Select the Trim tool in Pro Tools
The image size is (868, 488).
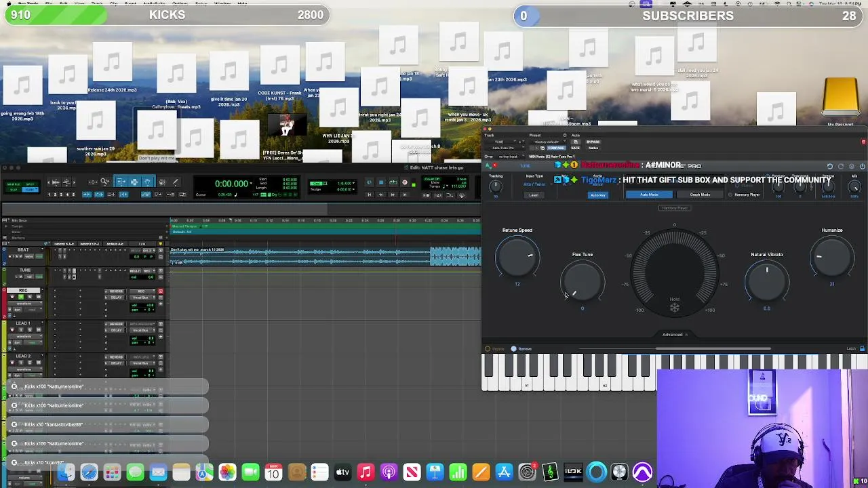pyautogui.click(x=121, y=182)
